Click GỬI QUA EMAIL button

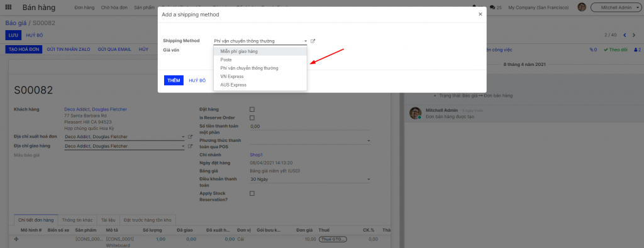pyautogui.click(x=114, y=49)
